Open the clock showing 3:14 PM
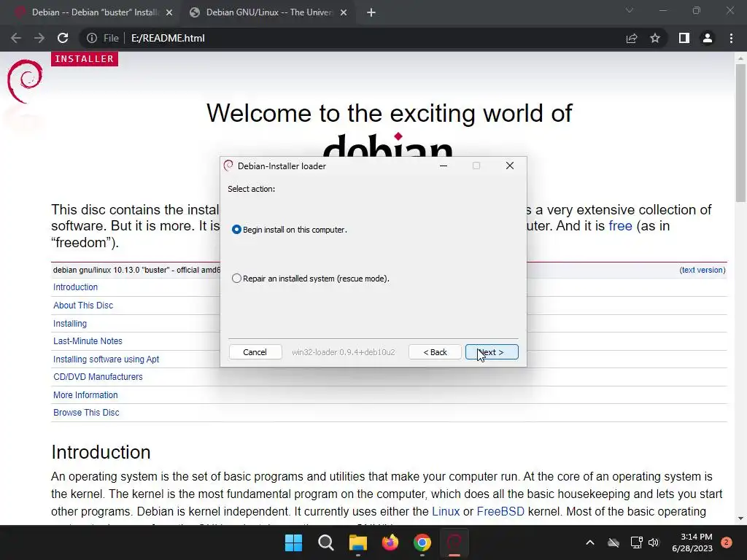747x560 pixels. [692, 542]
